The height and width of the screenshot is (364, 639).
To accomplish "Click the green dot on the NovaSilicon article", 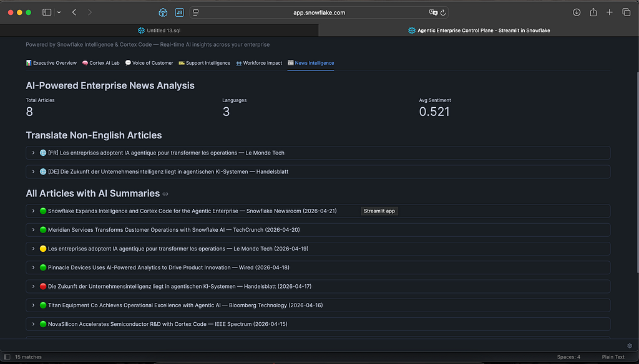I will (x=43, y=324).
